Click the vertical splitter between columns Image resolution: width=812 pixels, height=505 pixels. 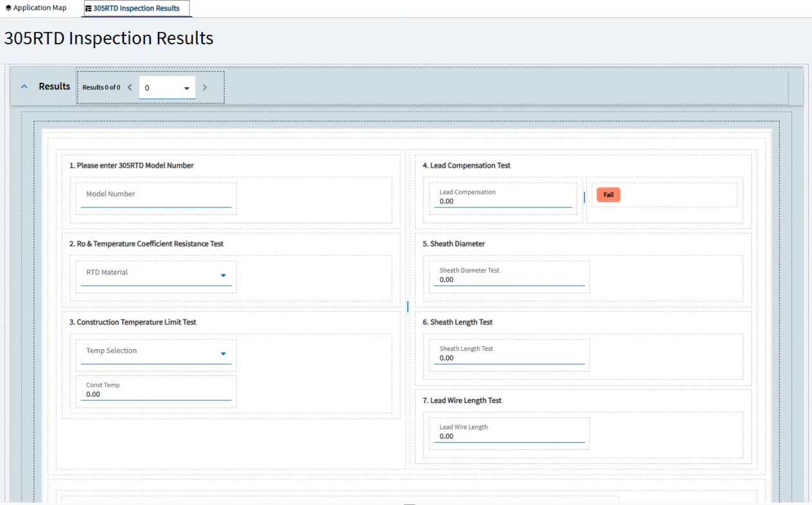click(x=407, y=307)
